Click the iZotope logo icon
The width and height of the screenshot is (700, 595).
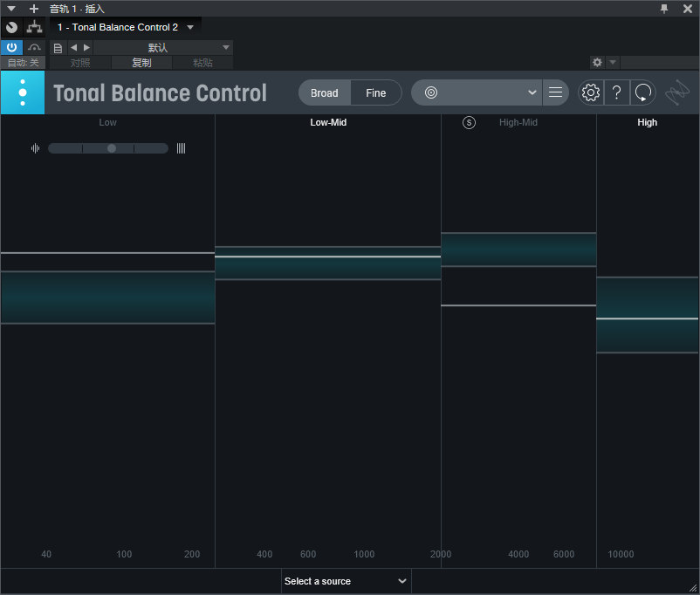coord(677,92)
